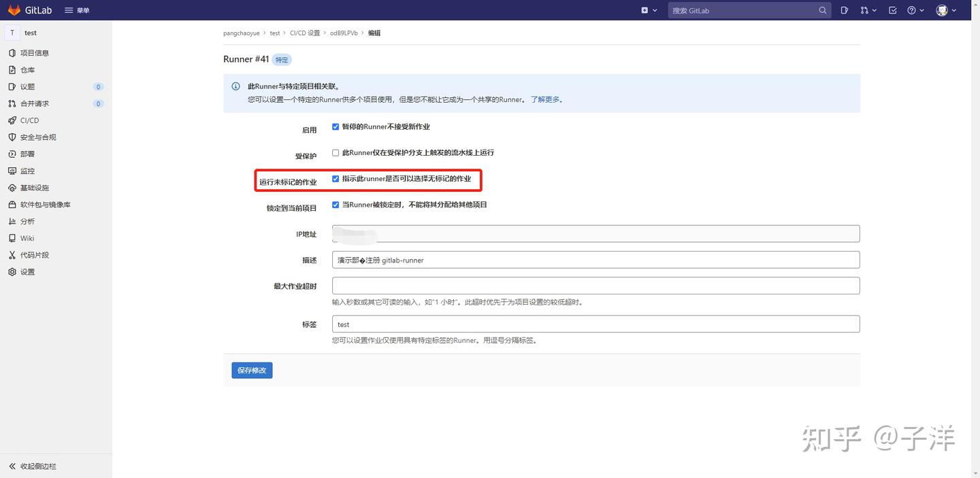
Task: Uncheck 暂停的Runner不接受新作业
Action: 336,126
